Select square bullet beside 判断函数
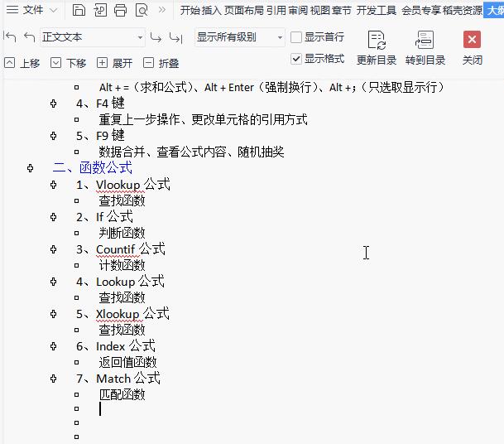 tap(76, 233)
